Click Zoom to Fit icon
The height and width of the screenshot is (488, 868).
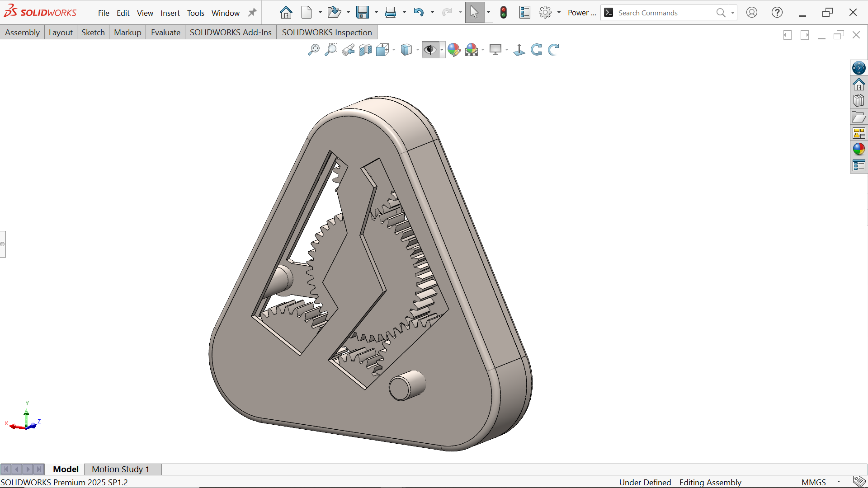tap(313, 50)
